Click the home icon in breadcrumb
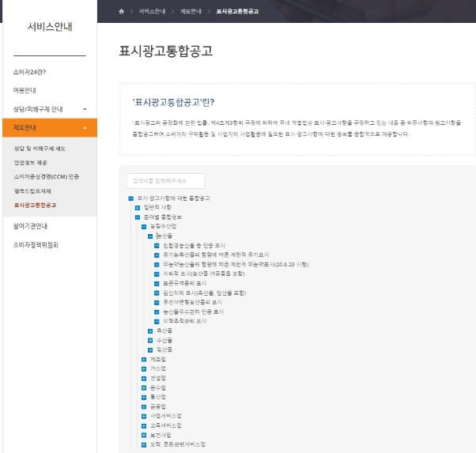Screen dimensions: 476x453 point(121,11)
